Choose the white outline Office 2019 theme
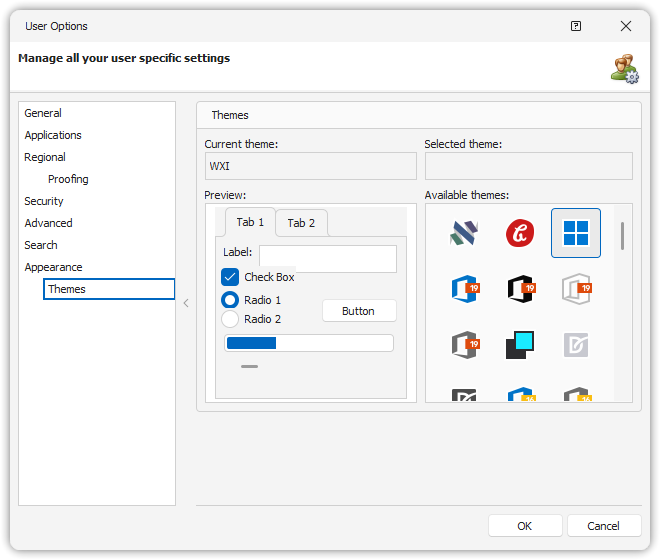The image size is (660, 560). [576, 289]
